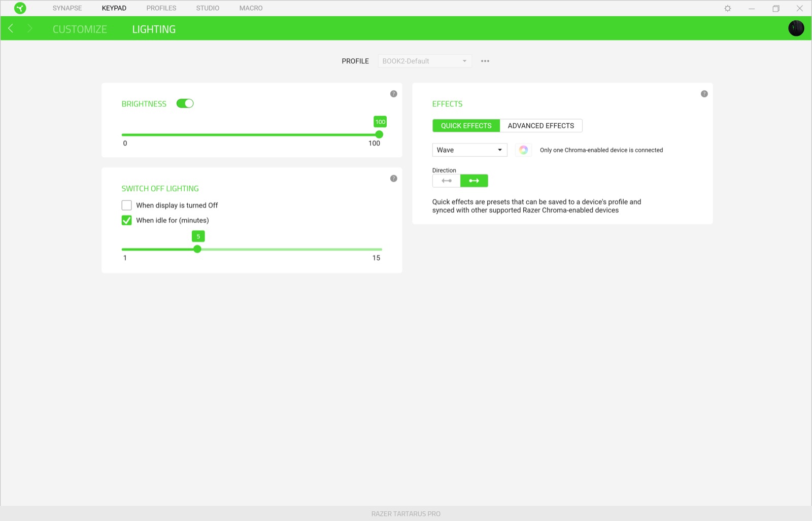Minimize the Razer Synapse window
This screenshot has width=812, height=521.
[x=752, y=8]
